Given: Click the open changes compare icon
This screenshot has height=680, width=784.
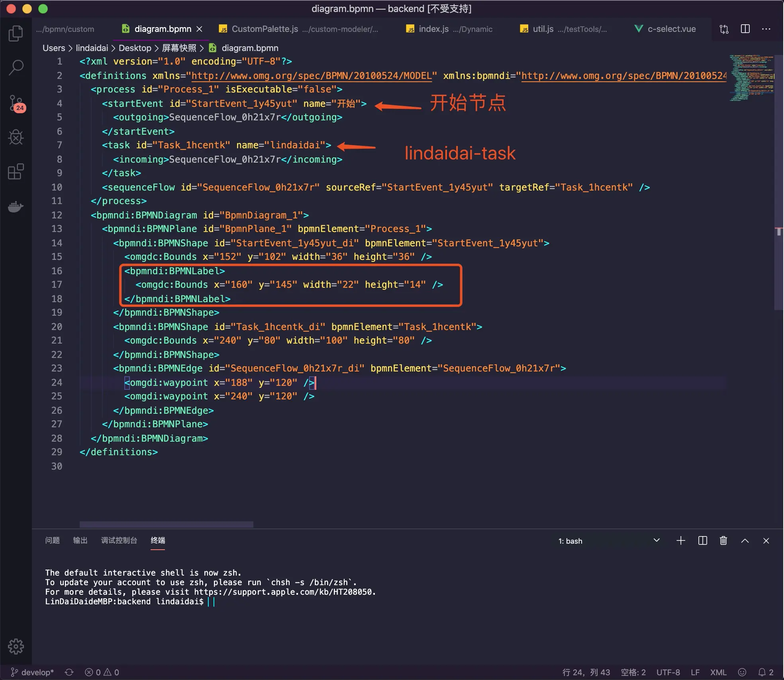Looking at the screenshot, I should tap(724, 29).
